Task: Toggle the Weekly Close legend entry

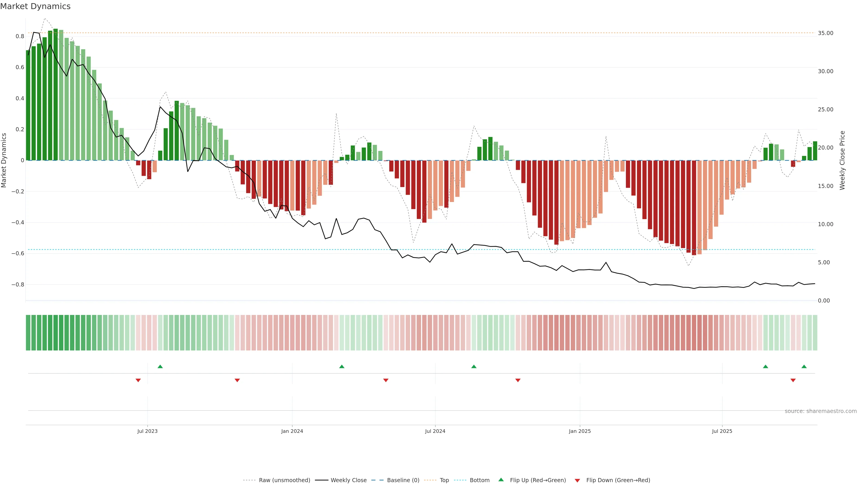Action: (348, 480)
